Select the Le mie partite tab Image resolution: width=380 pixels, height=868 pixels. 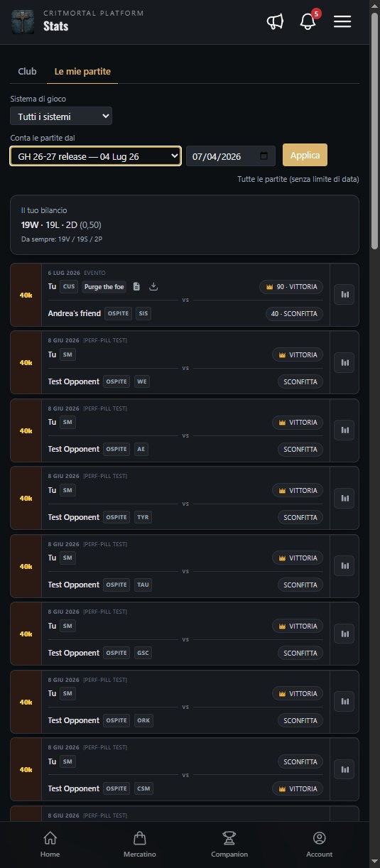(x=82, y=72)
